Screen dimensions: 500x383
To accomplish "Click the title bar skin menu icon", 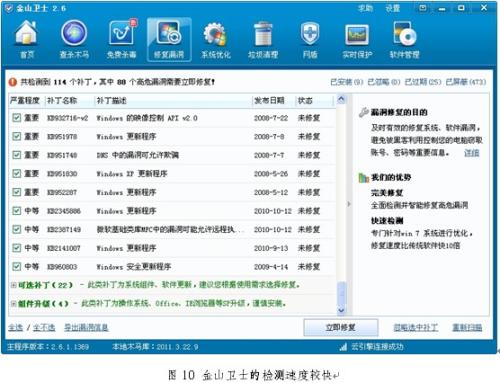I will click(423, 8).
